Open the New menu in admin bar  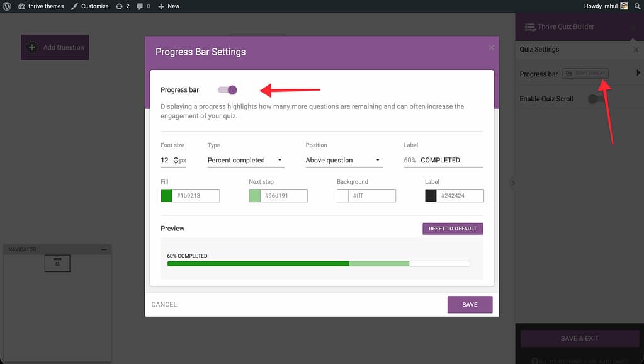click(169, 6)
